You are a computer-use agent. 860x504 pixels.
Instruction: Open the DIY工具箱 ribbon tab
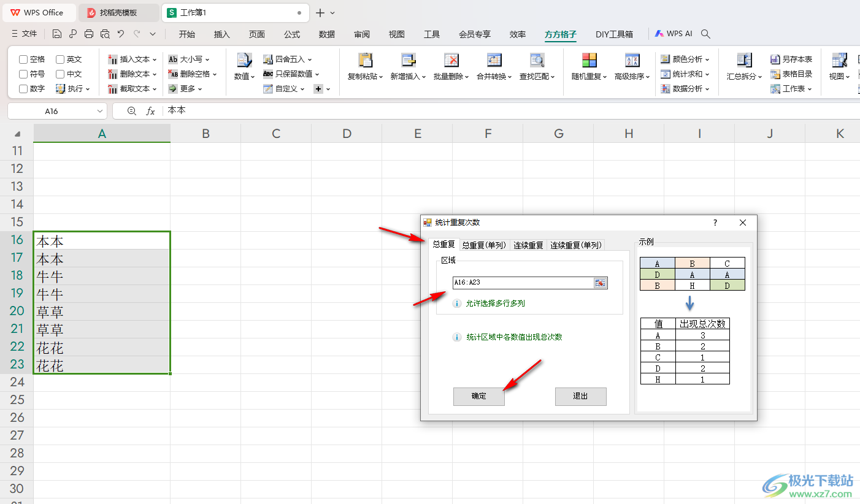pos(615,34)
